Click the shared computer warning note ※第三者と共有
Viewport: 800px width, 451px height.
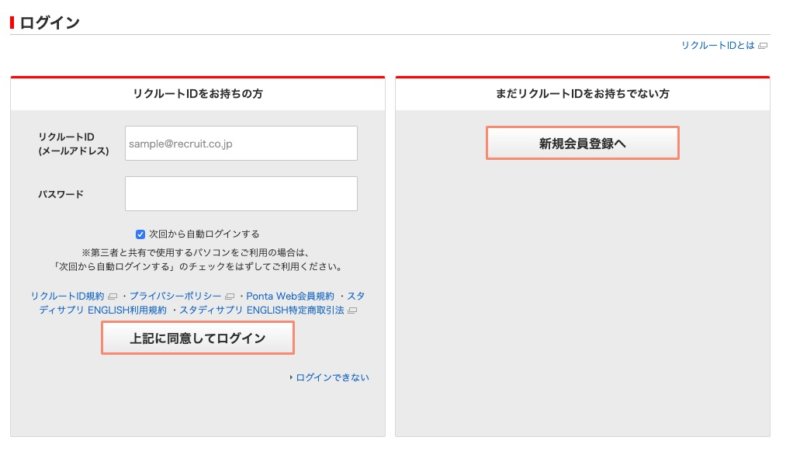[198, 259]
